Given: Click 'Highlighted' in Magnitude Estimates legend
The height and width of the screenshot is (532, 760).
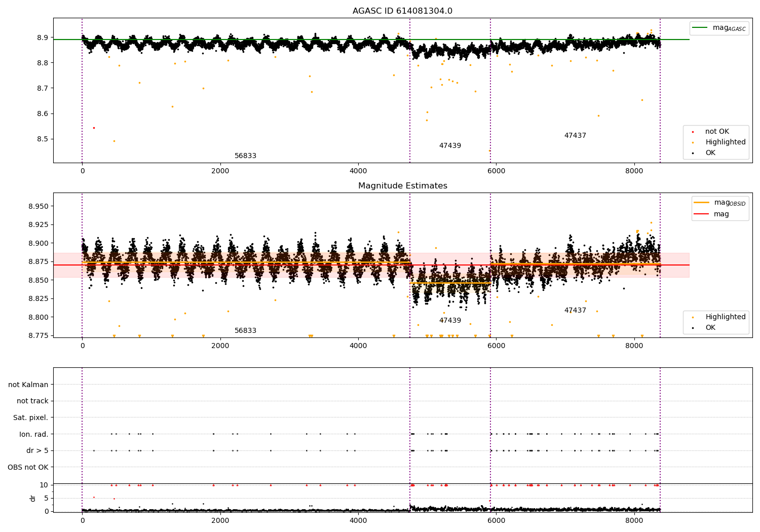Looking at the screenshot, I should pyautogui.click(x=726, y=317).
